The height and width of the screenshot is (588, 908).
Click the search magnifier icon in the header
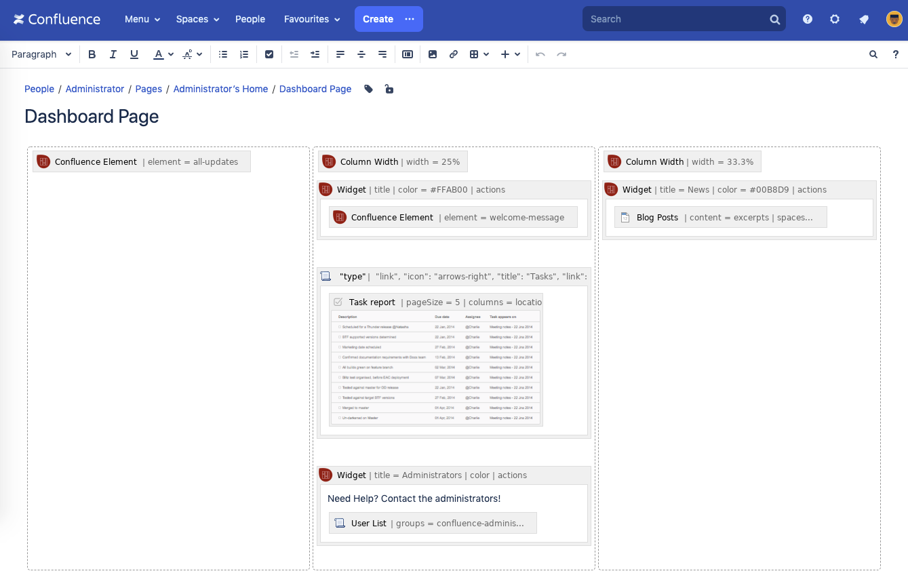click(775, 20)
